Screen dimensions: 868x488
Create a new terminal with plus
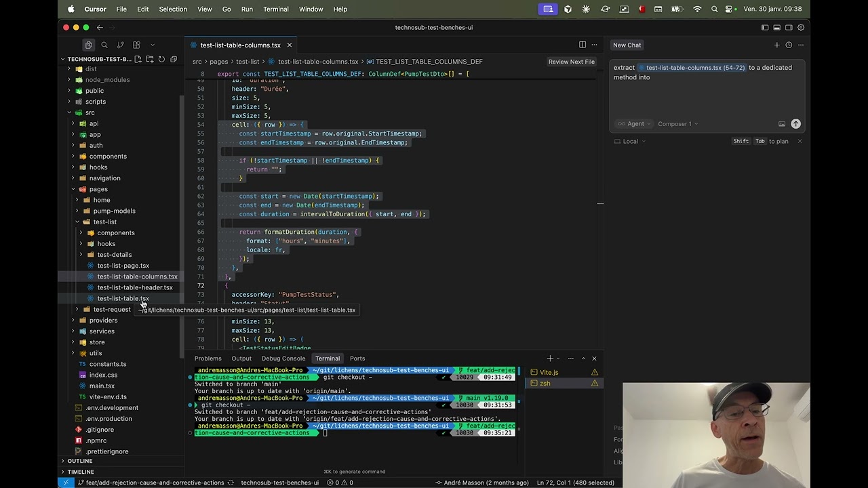click(550, 359)
